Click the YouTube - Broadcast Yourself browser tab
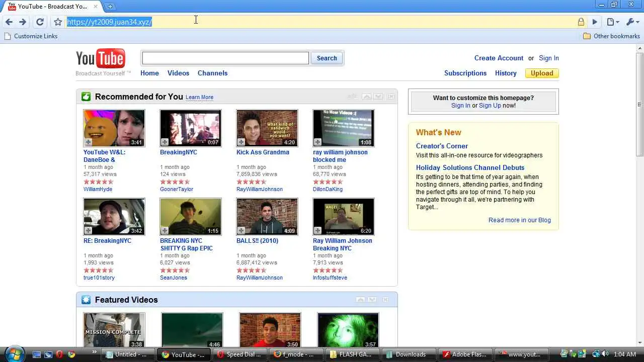The width and height of the screenshot is (644, 362). tap(52, 6)
